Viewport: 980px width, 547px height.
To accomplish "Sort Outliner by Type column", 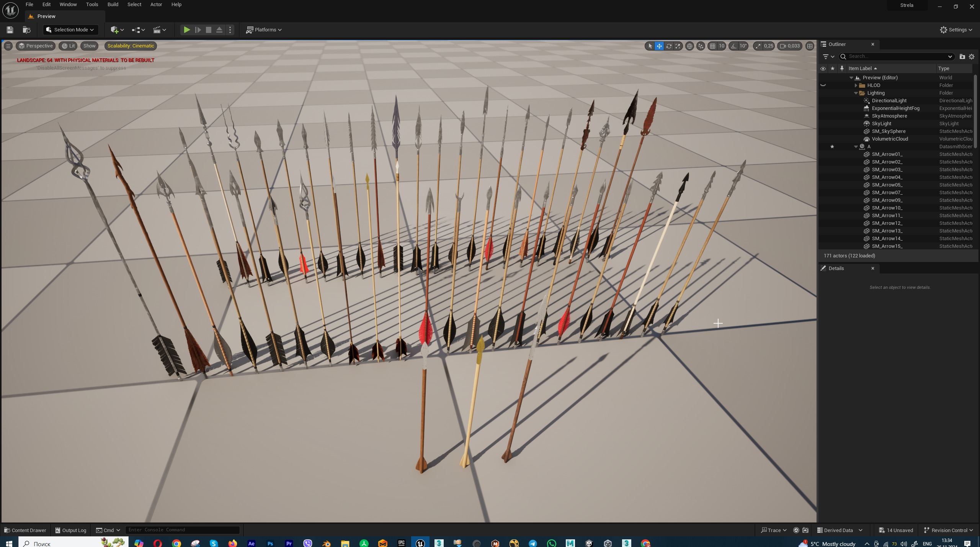I will tap(955, 69).
